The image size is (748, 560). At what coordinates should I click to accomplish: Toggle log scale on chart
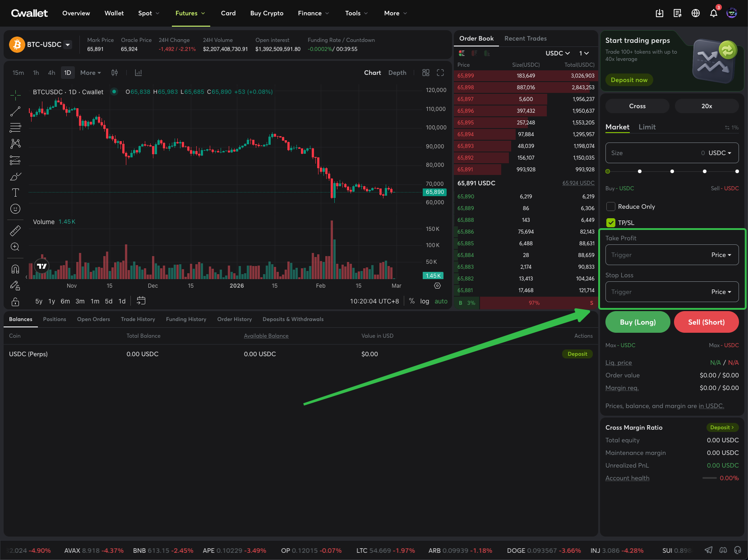pyautogui.click(x=424, y=301)
